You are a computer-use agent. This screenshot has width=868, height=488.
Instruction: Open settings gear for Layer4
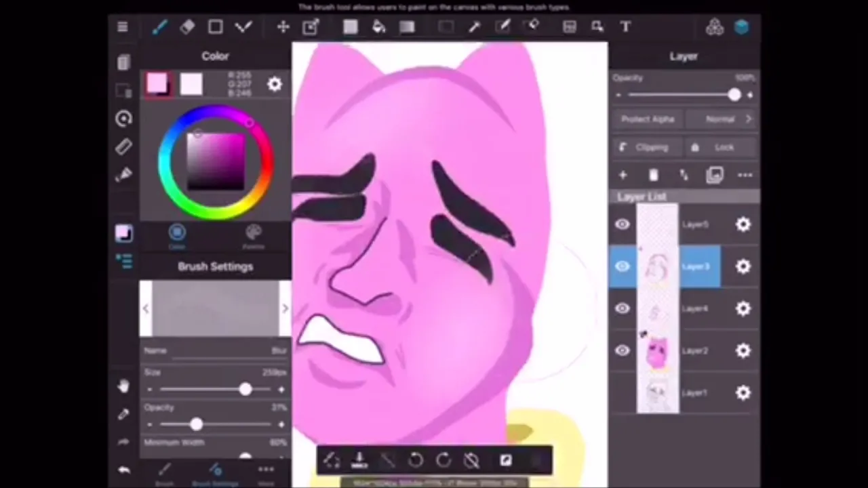coord(743,308)
